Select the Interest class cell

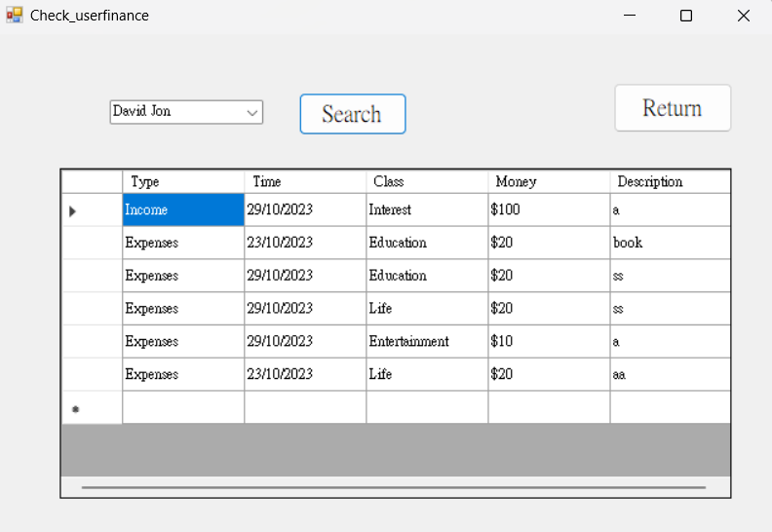pos(427,209)
